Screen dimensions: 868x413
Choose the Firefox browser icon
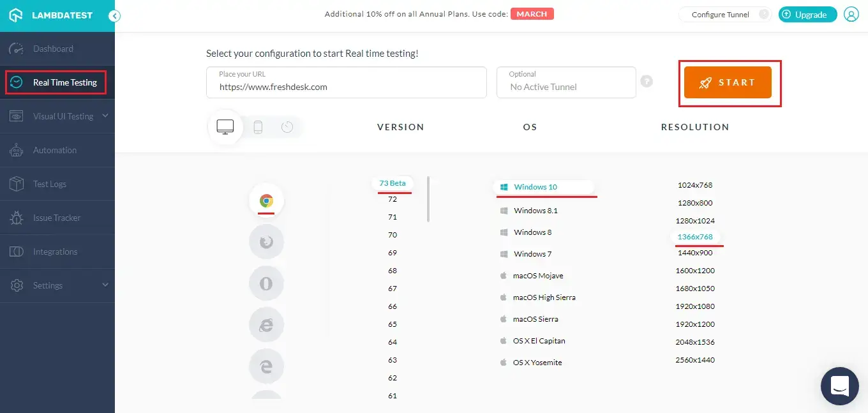click(266, 242)
